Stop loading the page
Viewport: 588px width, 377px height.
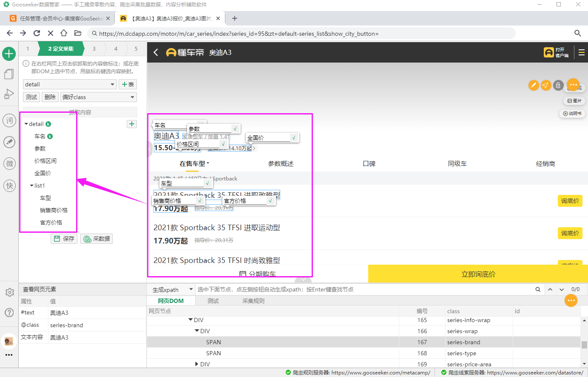click(50, 33)
